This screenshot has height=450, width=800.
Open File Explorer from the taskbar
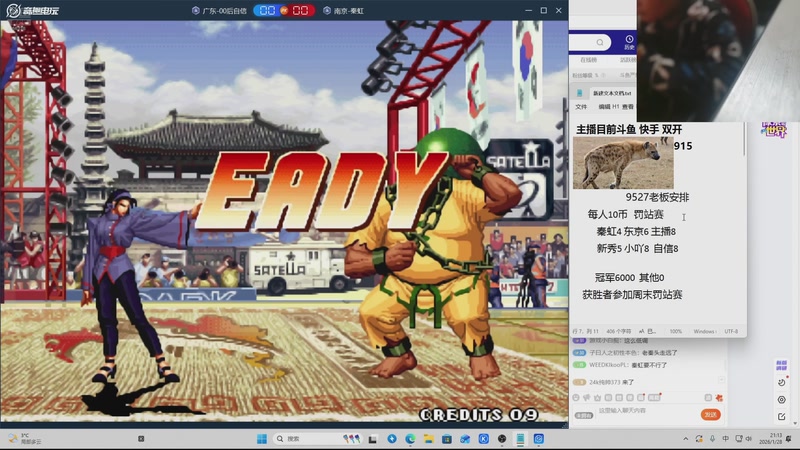[x=429, y=439]
